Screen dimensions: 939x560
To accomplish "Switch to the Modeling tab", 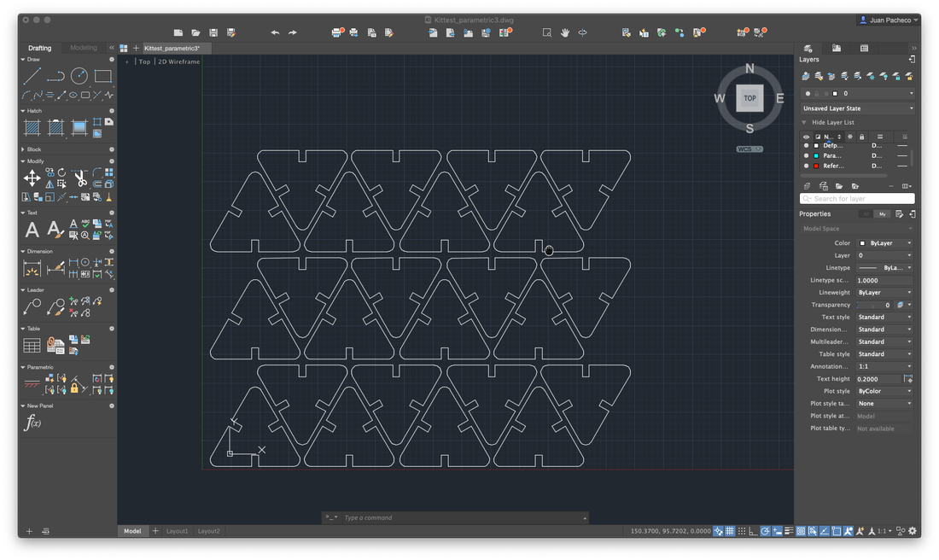I will (x=84, y=48).
